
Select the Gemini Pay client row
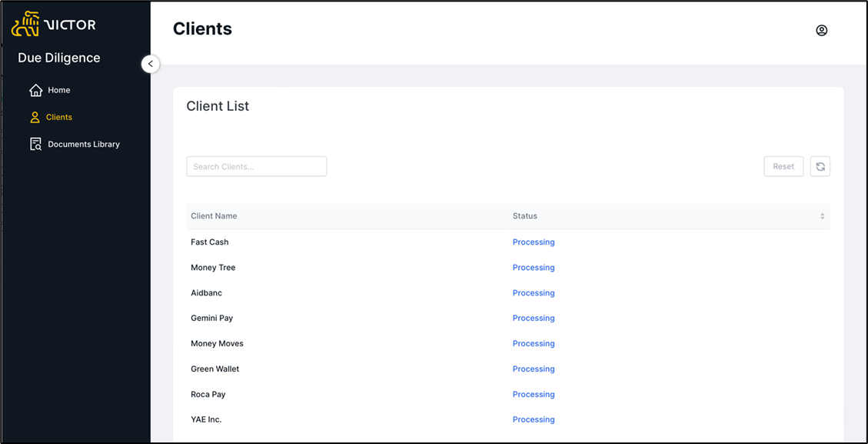click(211, 318)
